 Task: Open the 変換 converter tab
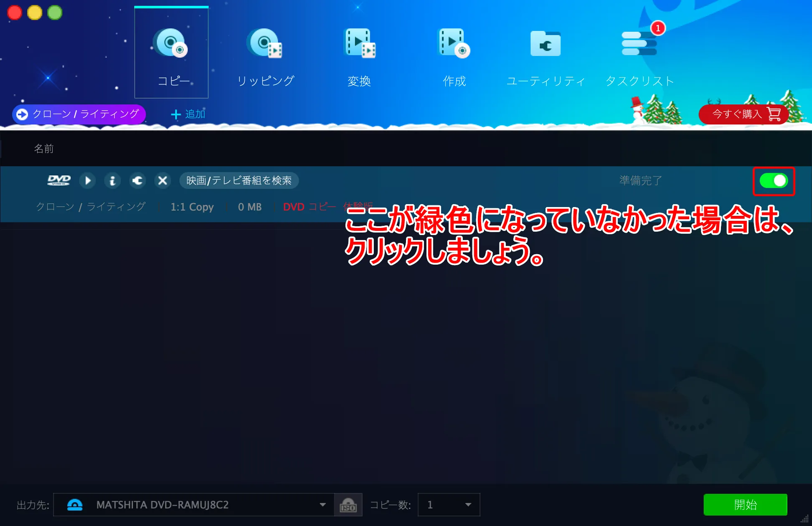pos(359,57)
